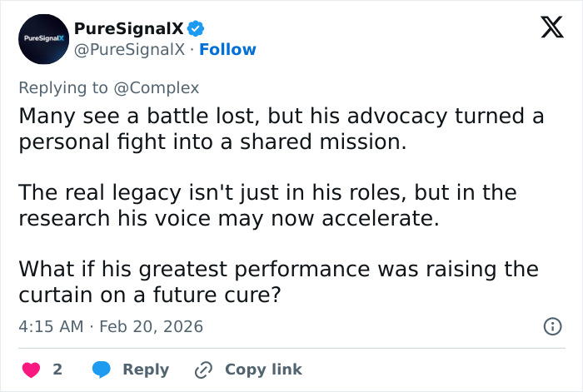The height and width of the screenshot is (392, 583).
Task: Click the paragraph starting "The real legacy"
Action: click(267, 206)
